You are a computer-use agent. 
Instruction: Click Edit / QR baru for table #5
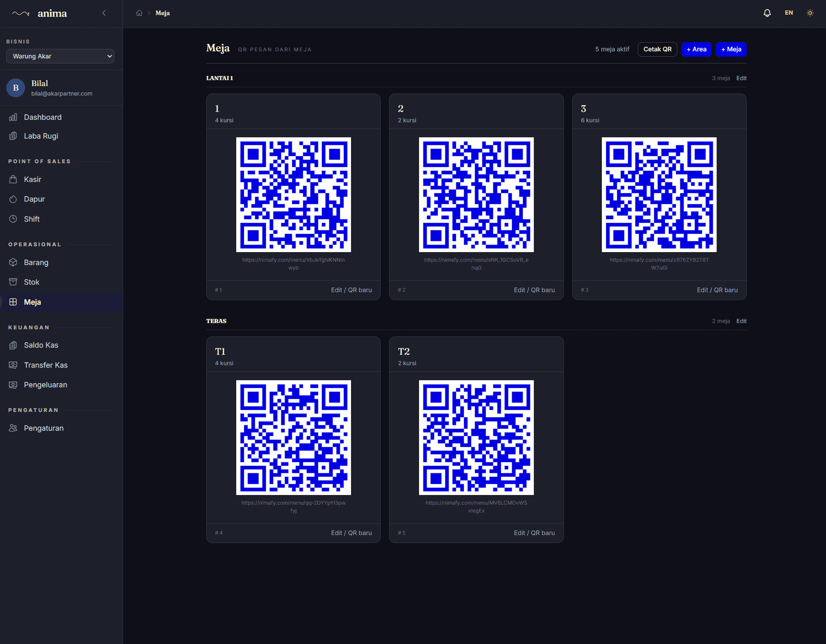click(x=534, y=533)
